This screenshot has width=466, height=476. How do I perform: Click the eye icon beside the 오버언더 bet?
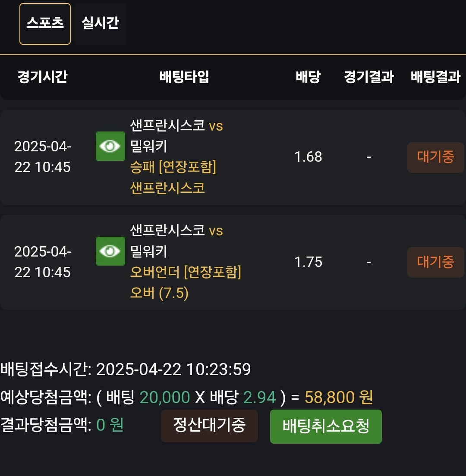coord(110,251)
